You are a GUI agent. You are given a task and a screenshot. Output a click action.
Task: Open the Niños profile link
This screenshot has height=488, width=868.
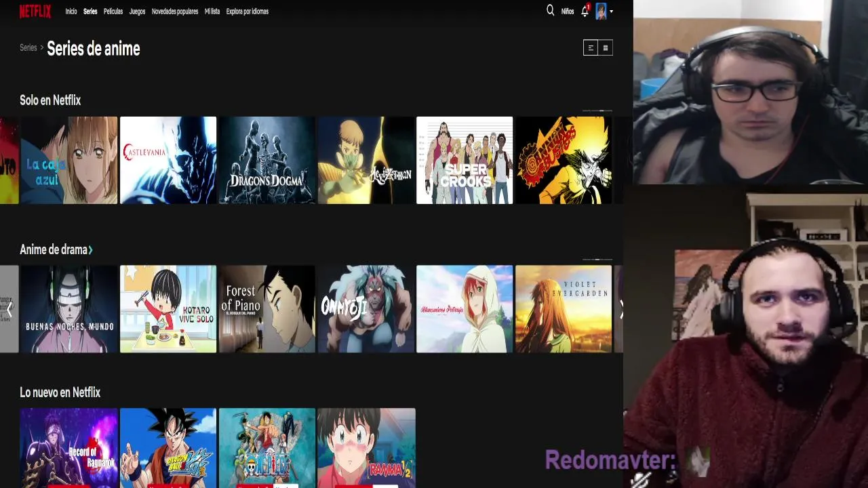568,12
